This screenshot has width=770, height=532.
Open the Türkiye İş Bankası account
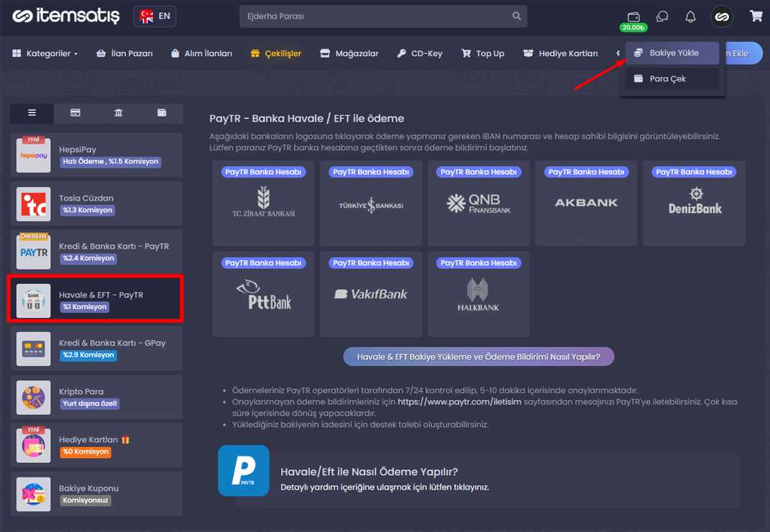(x=371, y=203)
